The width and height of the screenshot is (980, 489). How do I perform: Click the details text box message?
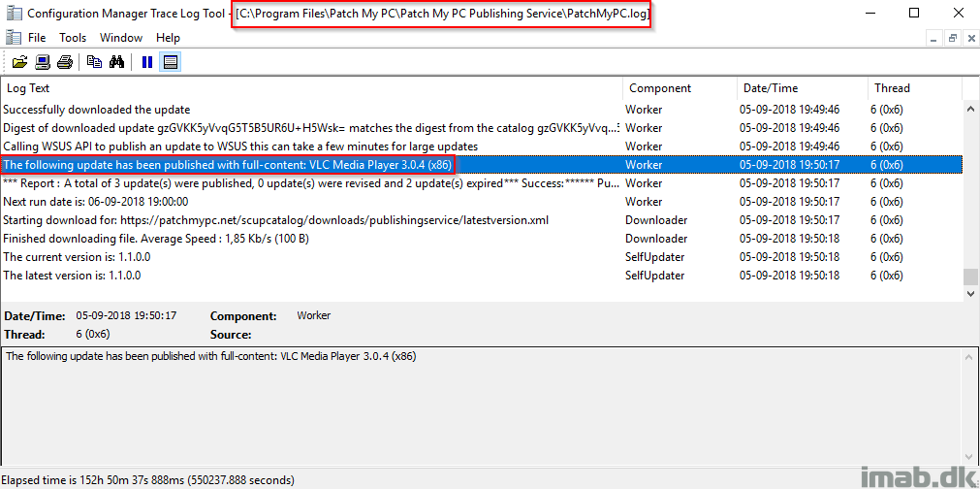pyautogui.click(x=211, y=356)
